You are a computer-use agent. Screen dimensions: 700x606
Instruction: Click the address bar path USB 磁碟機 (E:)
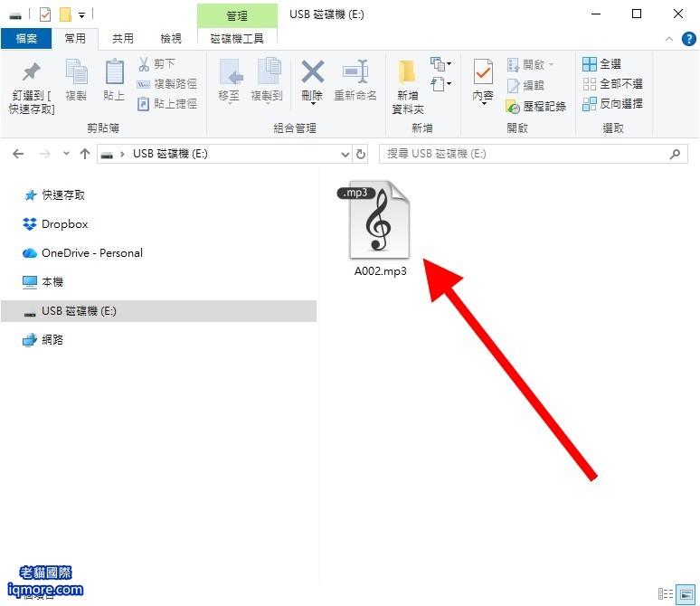pyautogui.click(x=170, y=154)
